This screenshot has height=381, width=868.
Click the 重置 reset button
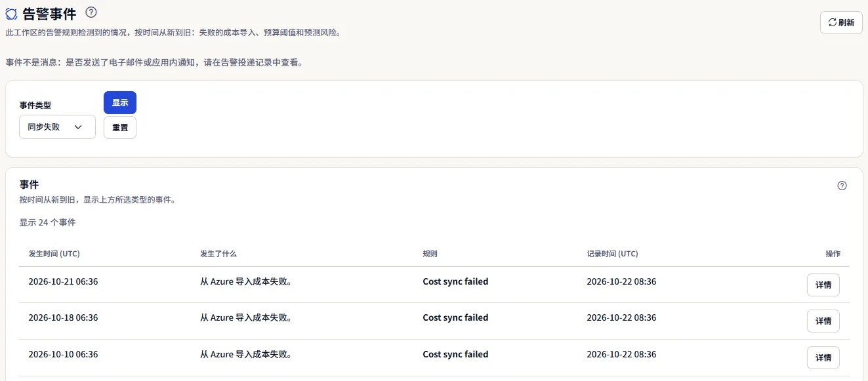pos(120,128)
